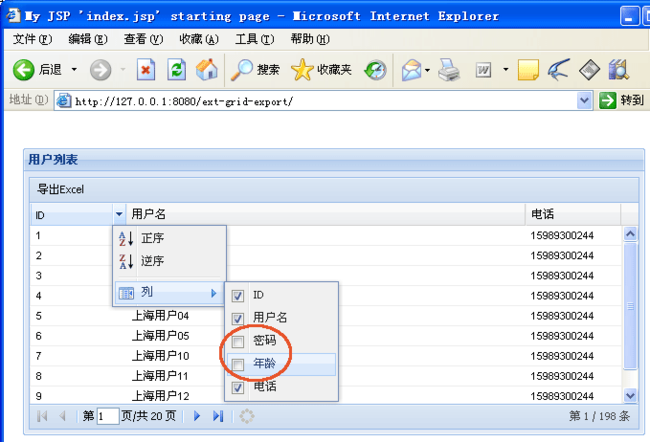Viewport: 650px width, 442px height.
Task: Expand the address bar URL dropdown
Action: pyautogui.click(x=585, y=100)
